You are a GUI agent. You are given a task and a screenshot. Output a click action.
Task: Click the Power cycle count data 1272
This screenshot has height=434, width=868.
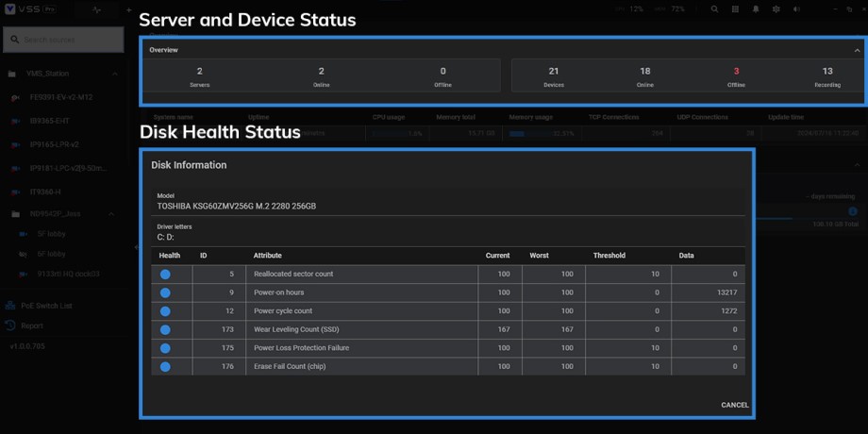coord(728,311)
